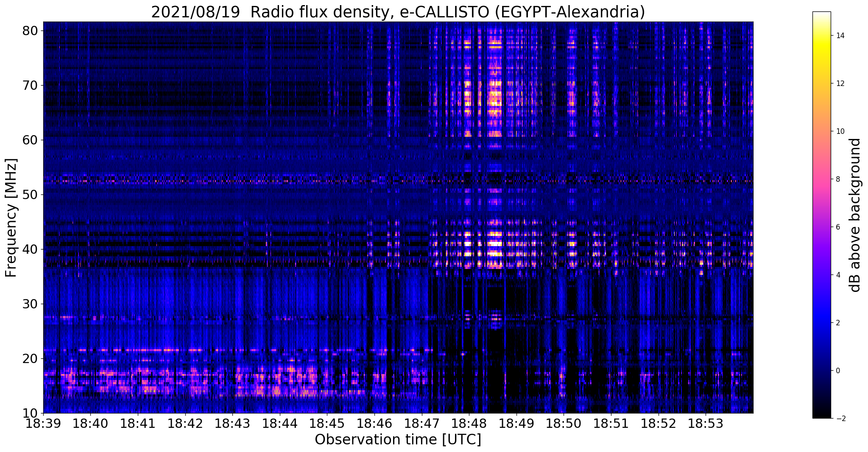Click the "Frequency [MHz]" axis label
The image size is (868, 452).
click(11, 218)
